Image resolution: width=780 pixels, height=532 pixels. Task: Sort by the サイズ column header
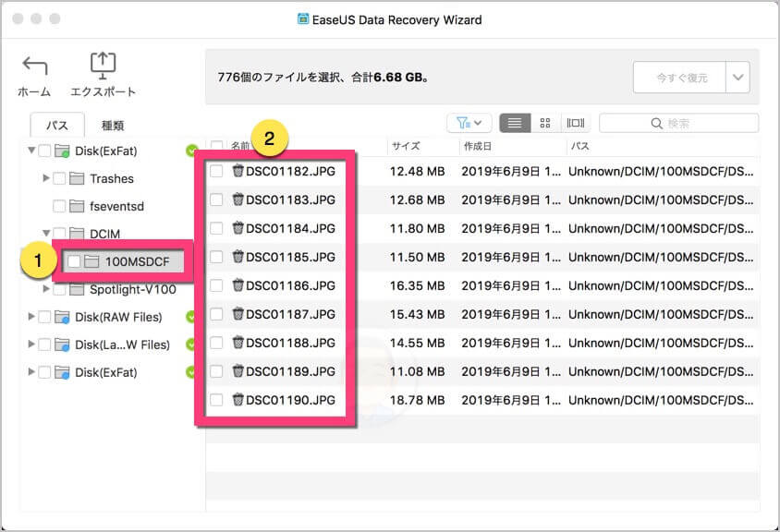click(406, 146)
